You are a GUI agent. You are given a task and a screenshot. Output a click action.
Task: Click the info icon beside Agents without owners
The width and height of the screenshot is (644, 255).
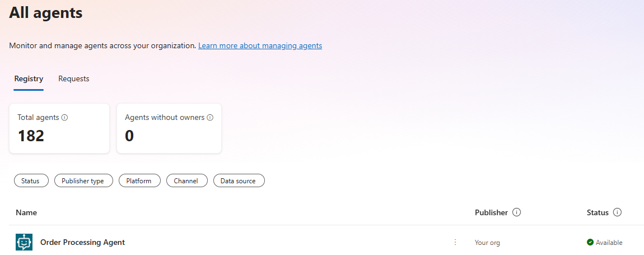210,117
